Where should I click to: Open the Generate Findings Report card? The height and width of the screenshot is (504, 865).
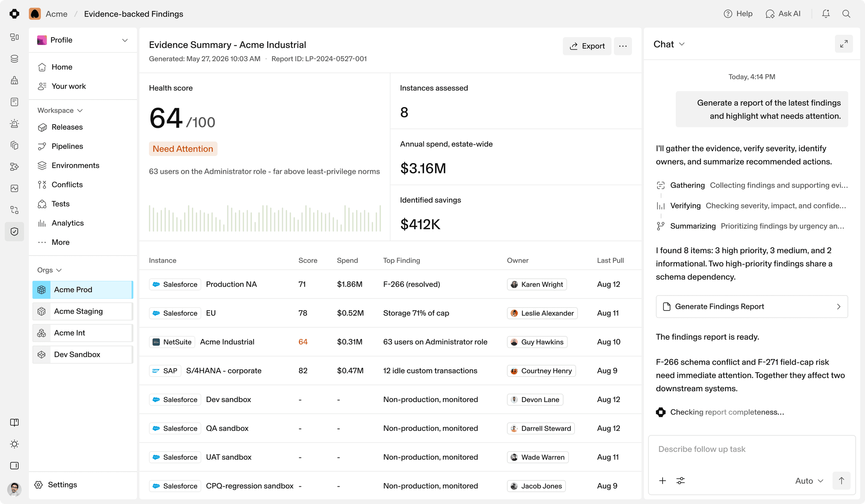tap(752, 307)
